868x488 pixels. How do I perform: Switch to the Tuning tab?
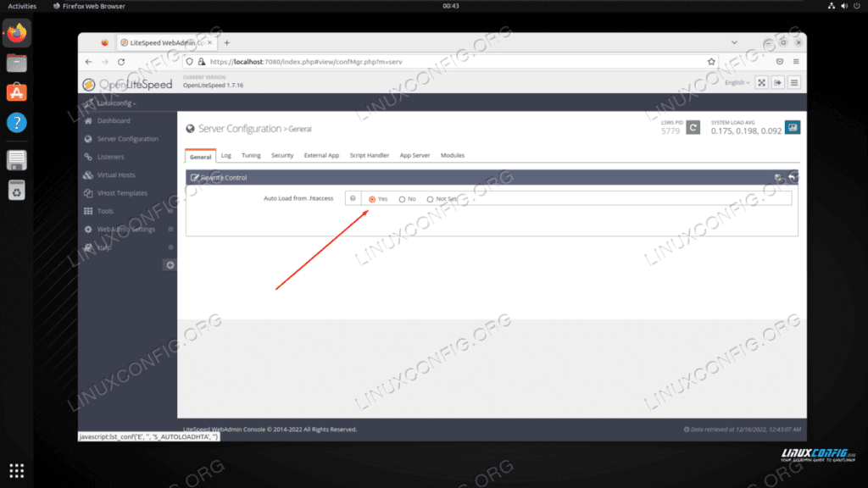pyautogui.click(x=251, y=156)
